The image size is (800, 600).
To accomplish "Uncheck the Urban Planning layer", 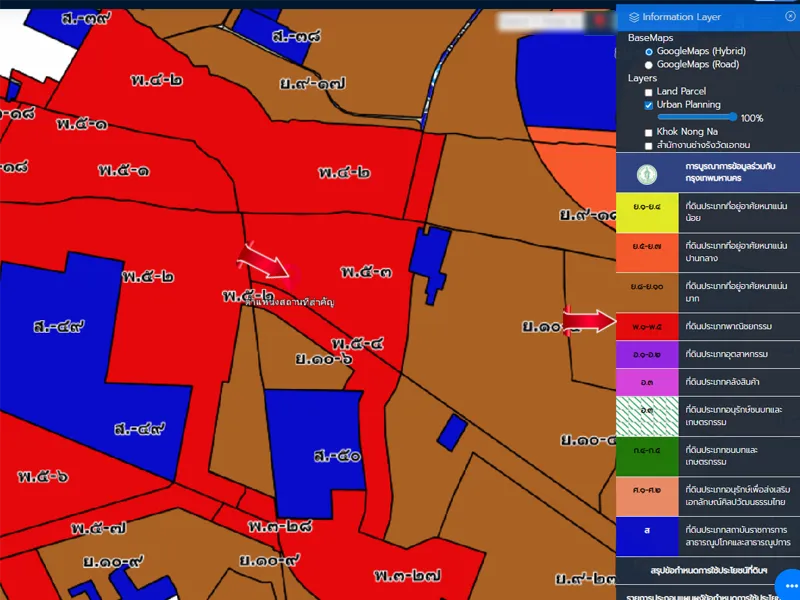I will click(649, 105).
